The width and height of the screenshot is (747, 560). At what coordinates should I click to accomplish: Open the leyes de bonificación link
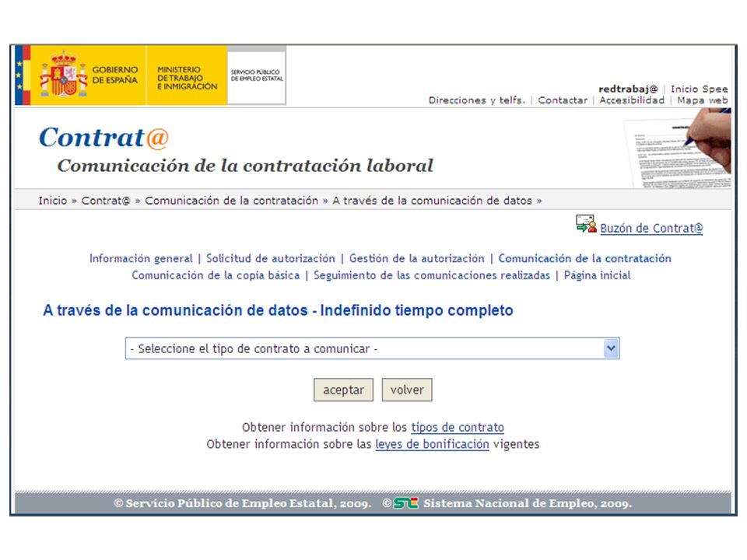tap(432, 444)
